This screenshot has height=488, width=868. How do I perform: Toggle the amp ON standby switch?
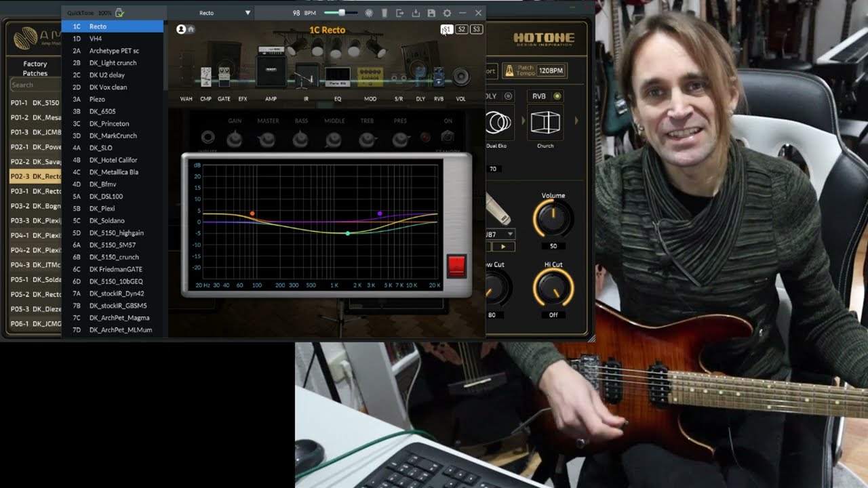click(448, 137)
